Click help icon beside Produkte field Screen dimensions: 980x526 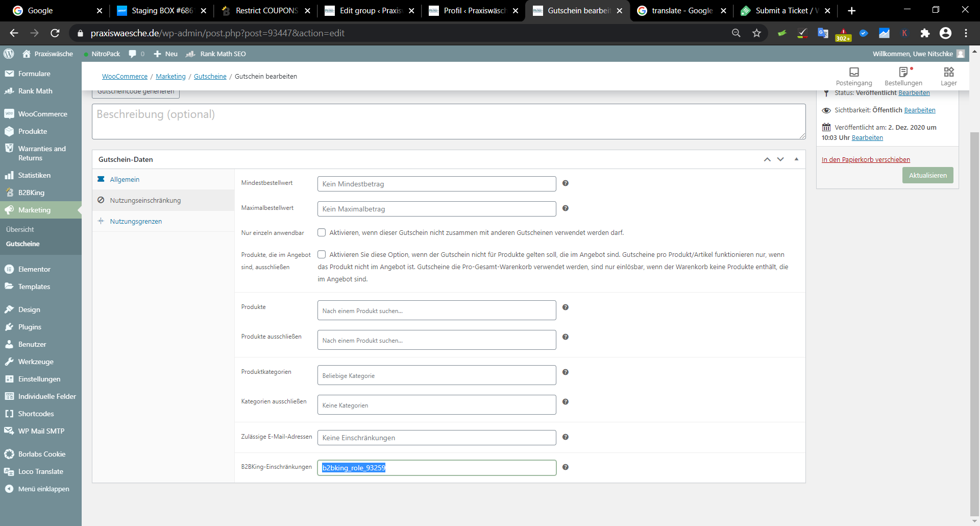pyautogui.click(x=566, y=307)
